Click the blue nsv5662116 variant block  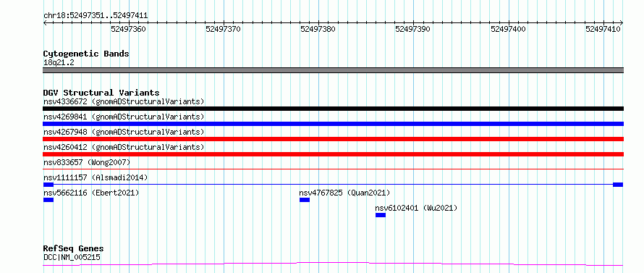(x=48, y=200)
